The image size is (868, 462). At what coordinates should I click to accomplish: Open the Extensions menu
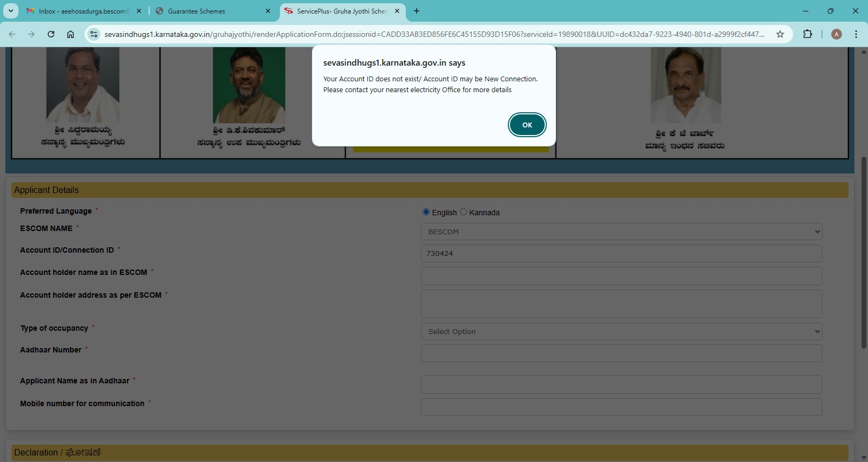pyautogui.click(x=807, y=34)
